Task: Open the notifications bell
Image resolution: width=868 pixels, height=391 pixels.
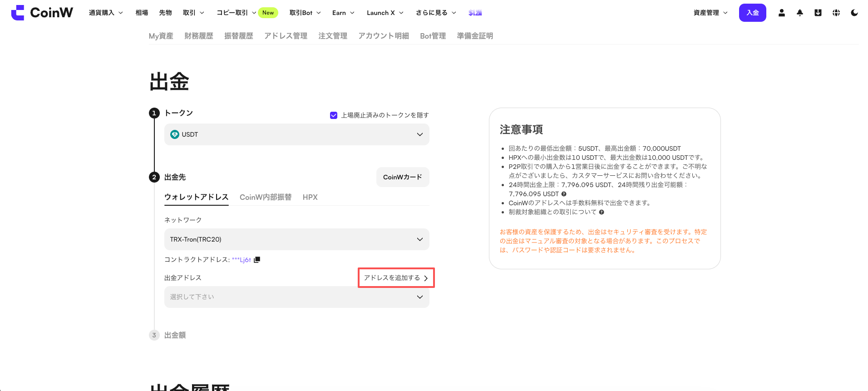Action: pyautogui.click(x=800, y=13)
